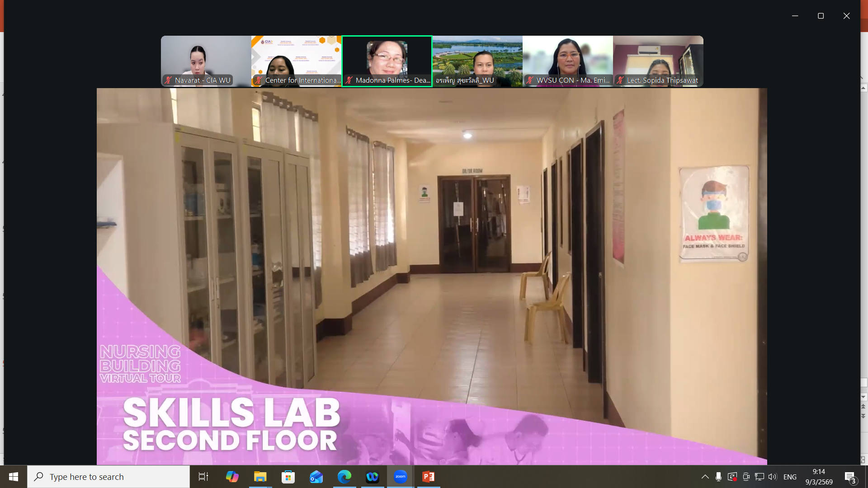Open Microsoft Store taskbar icon
Screen dimensions: 868x488
tap(288, 477)
